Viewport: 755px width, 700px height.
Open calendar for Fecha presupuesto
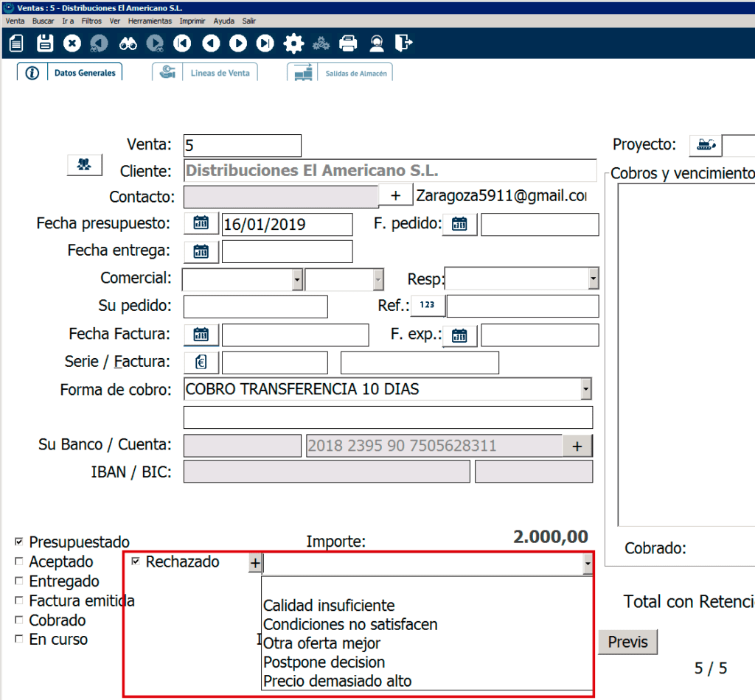(201, 223)
